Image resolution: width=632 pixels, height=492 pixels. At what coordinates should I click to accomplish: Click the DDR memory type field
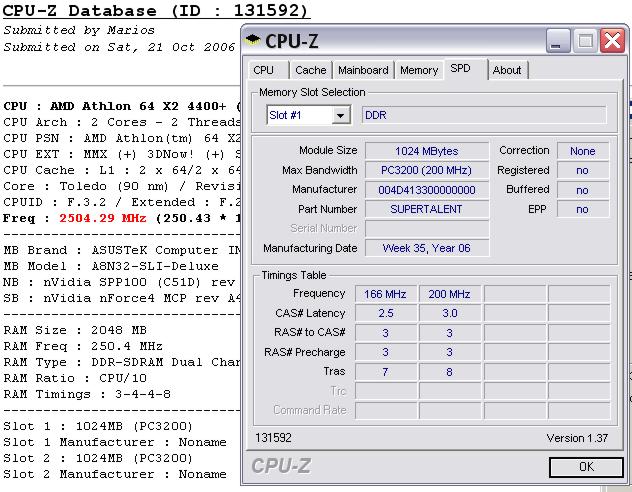coord(484,116)
